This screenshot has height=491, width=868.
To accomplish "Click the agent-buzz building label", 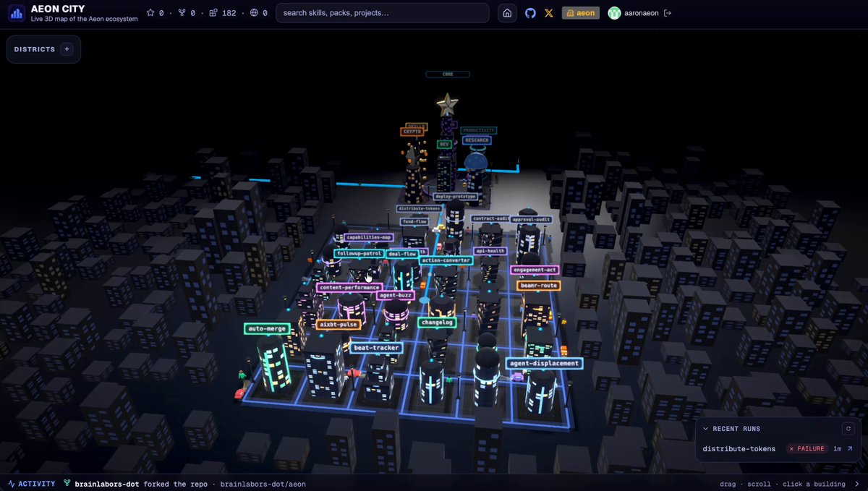I will tap(396, 295).
